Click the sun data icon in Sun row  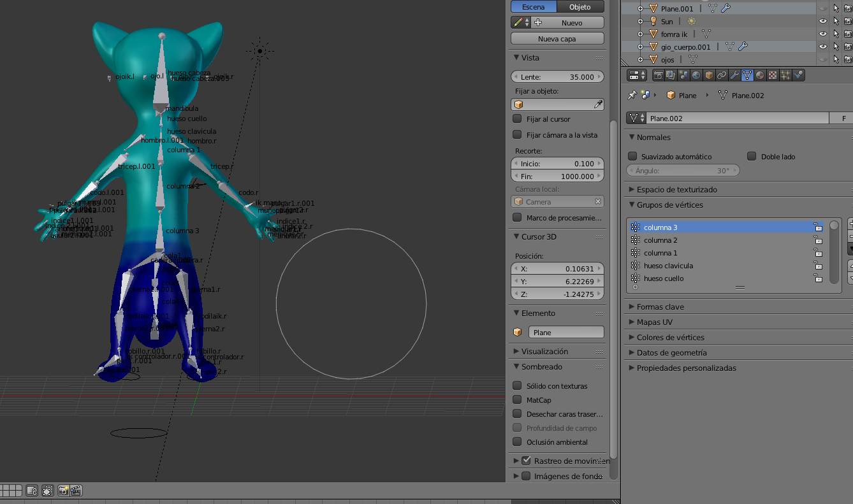[691, 22]
